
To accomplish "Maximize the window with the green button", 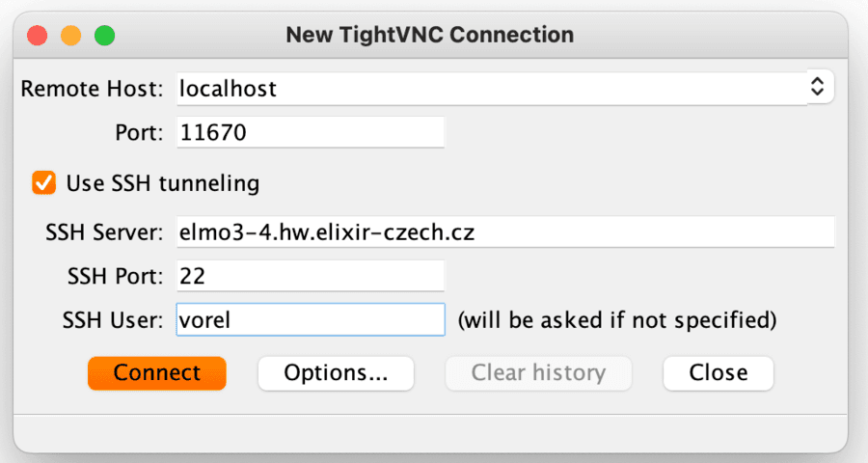I will (x=103, y=36).
